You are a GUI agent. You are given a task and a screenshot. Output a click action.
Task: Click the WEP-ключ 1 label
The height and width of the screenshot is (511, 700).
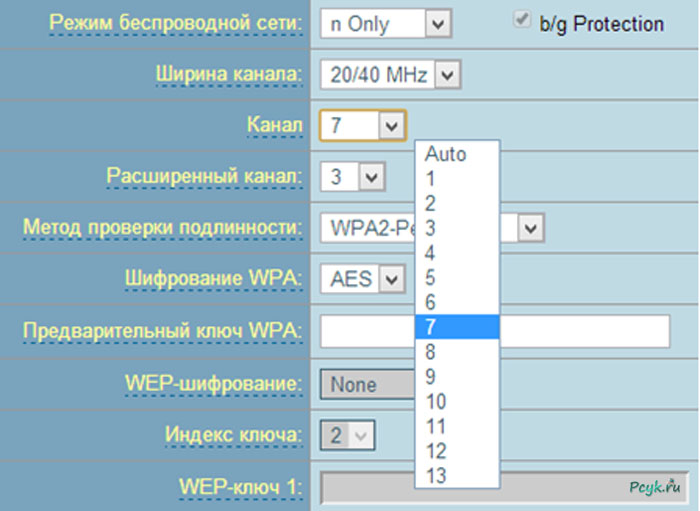coord(241,487)
